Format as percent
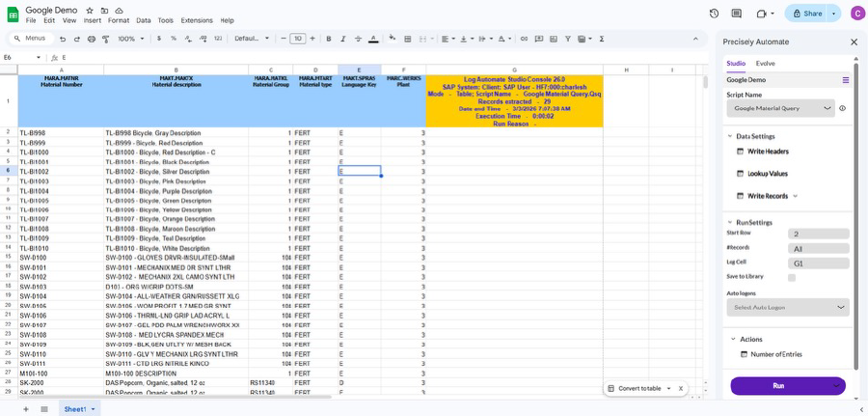Screen dimensions: 868x416 [x=174, y=39]
